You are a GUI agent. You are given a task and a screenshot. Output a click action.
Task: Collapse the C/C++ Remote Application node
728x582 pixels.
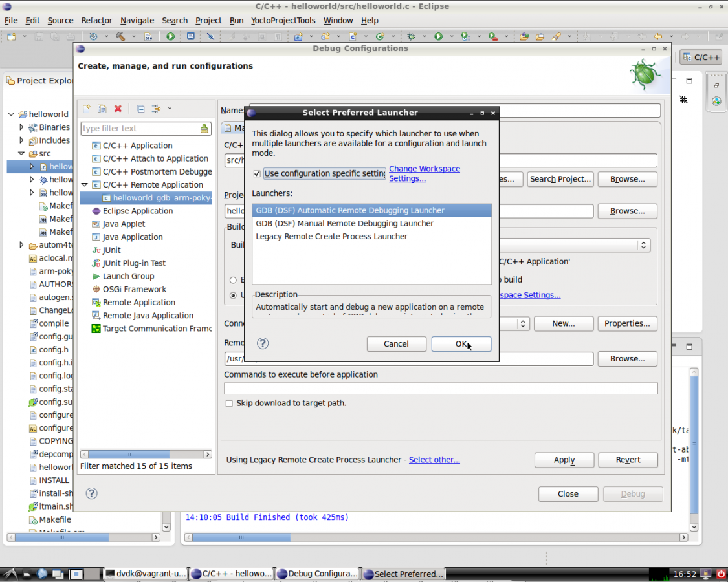[85, 185]
